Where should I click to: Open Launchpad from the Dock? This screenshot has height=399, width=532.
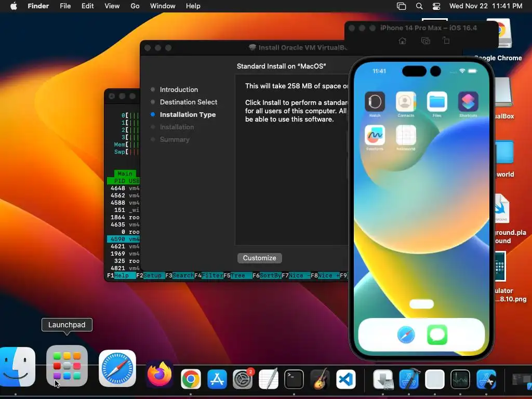coord(67,366)
